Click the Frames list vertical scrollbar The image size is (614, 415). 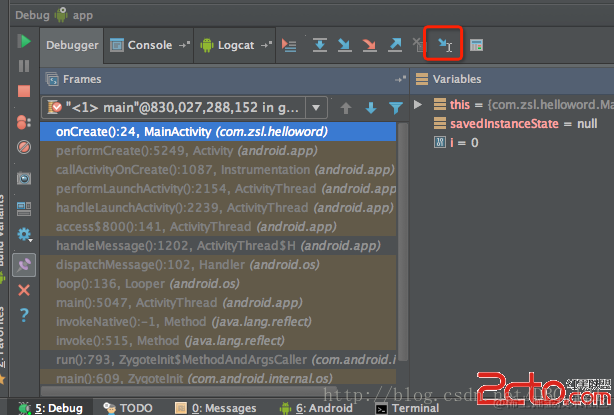(403, 242)
